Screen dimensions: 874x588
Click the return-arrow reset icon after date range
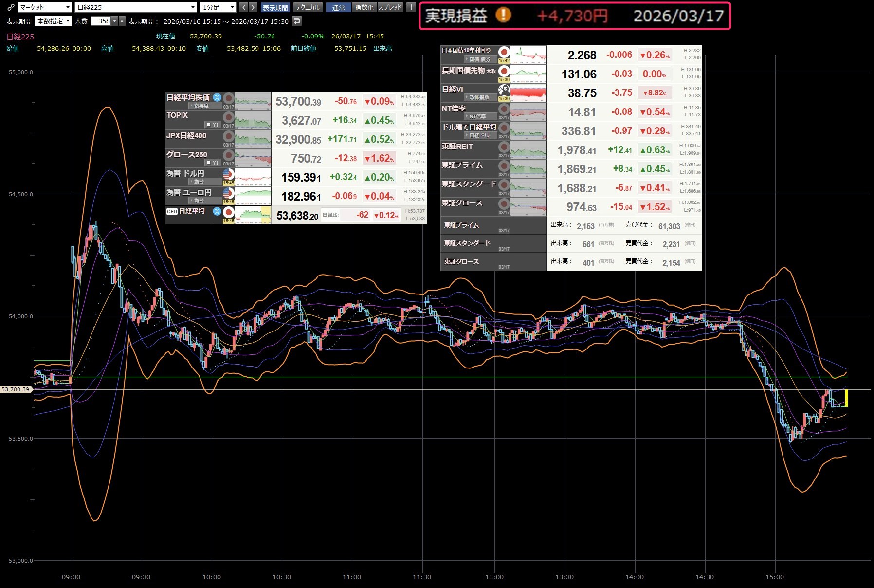[x=297, y=21]
